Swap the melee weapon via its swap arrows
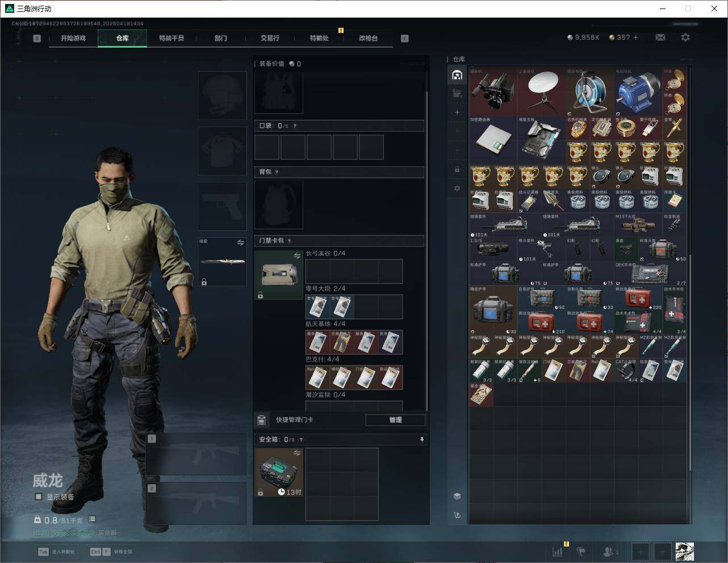The image size is (728, 563). click(240, 243)
